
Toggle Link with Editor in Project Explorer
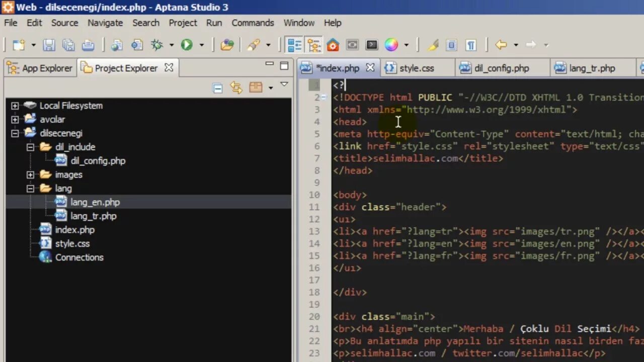pyautogui.click(x=236, y=87)
